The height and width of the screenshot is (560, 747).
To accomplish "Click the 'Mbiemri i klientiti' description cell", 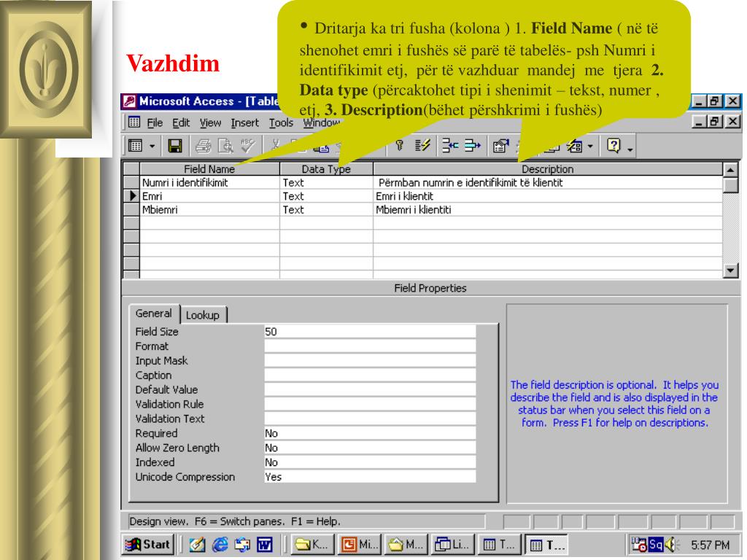I will click(x=548, y=210).
